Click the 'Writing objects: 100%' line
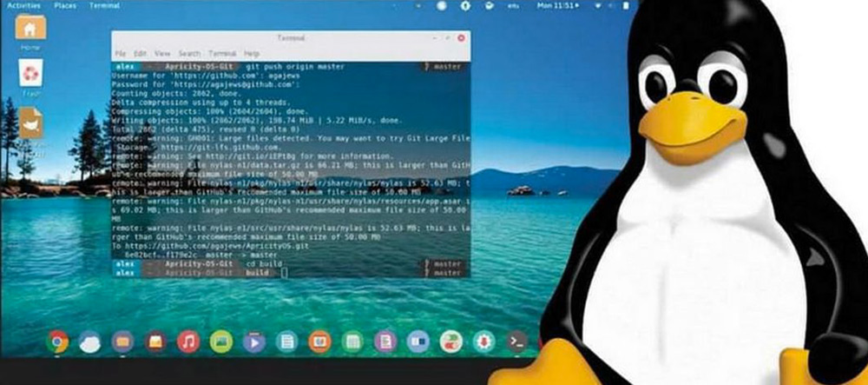Screen dimensions: 868x385 (257, 120)
